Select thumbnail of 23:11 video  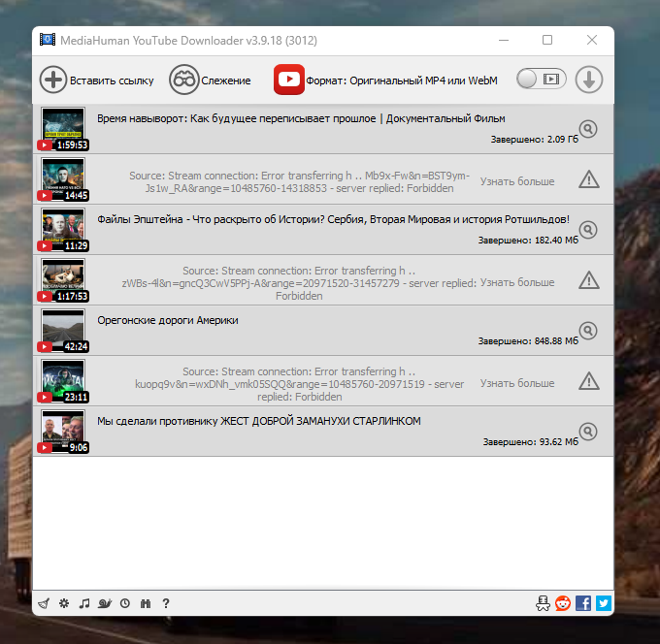(63, 380)
